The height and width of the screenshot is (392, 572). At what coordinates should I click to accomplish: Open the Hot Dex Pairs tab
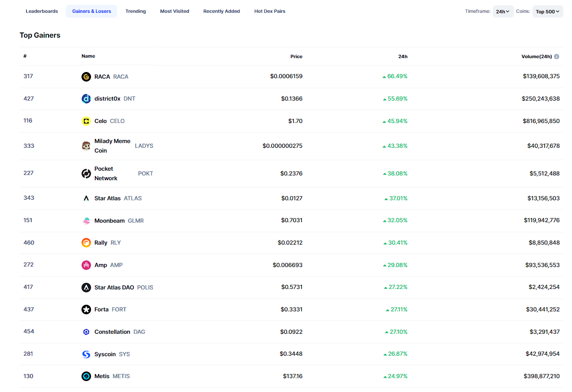click(x=270, y=11)
